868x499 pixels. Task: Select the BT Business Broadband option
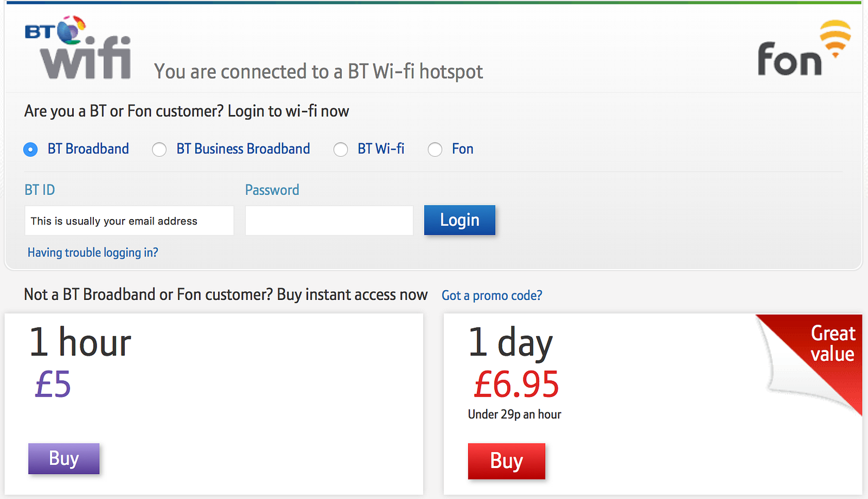[159, 149]
